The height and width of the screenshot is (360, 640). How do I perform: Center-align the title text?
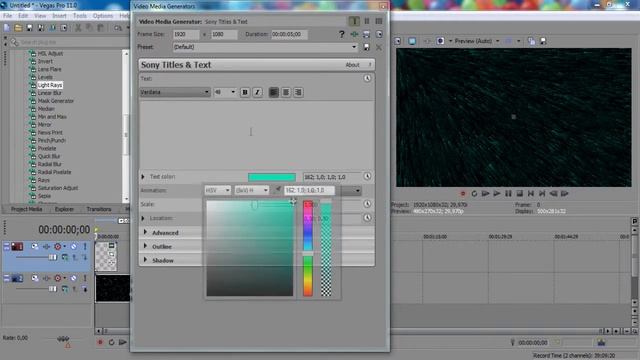click(286, 92)
